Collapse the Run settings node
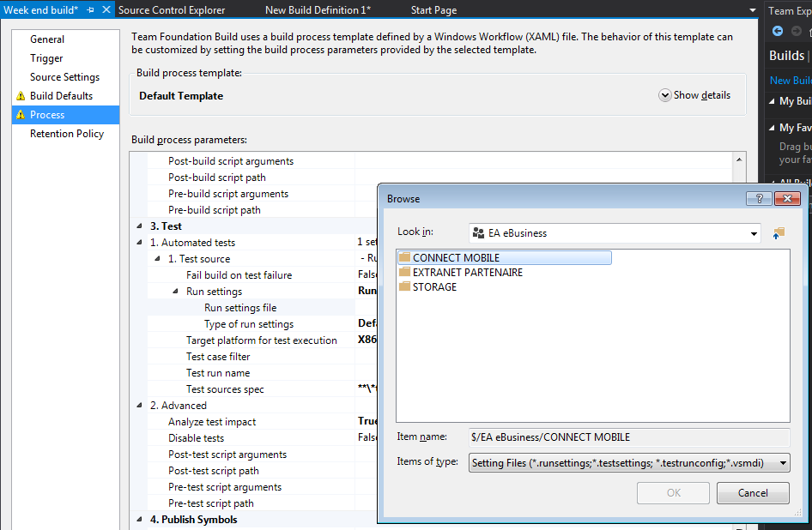Image resolution: width=812 pixels, height=530 pixels. (x=176, y=292)
